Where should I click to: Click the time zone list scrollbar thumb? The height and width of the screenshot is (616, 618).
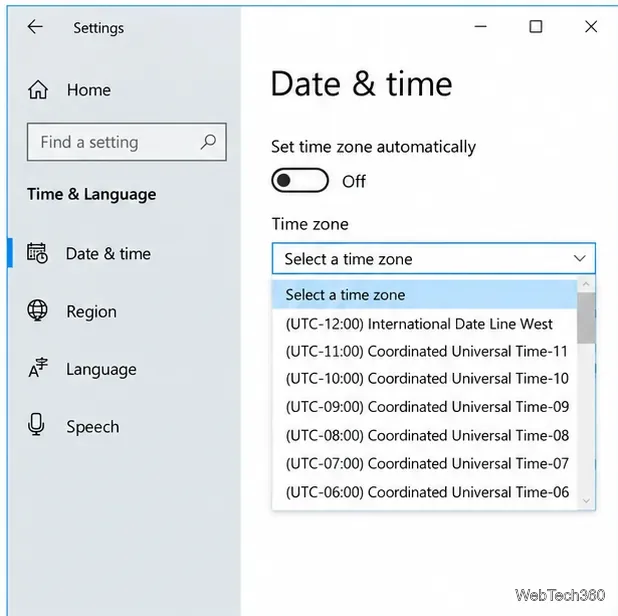coord(586,318)
